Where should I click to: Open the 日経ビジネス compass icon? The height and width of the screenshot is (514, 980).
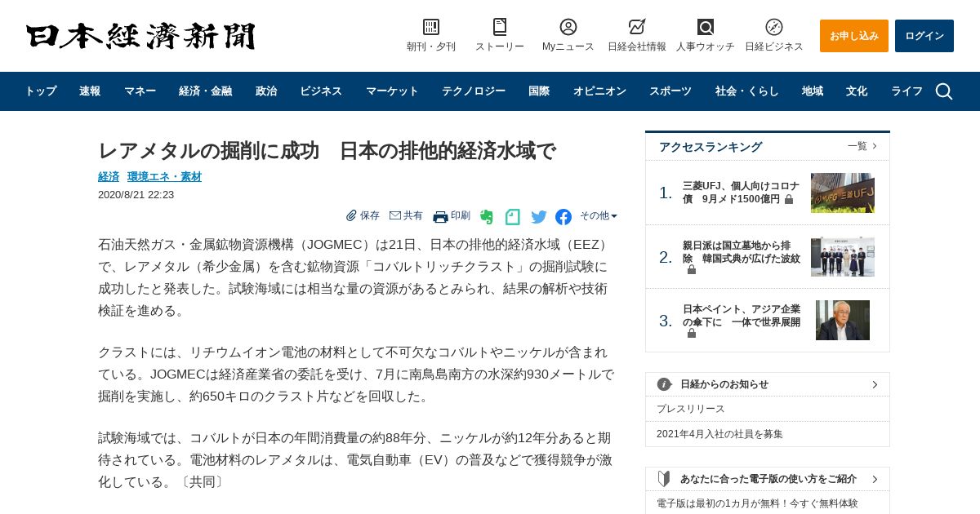774,27
